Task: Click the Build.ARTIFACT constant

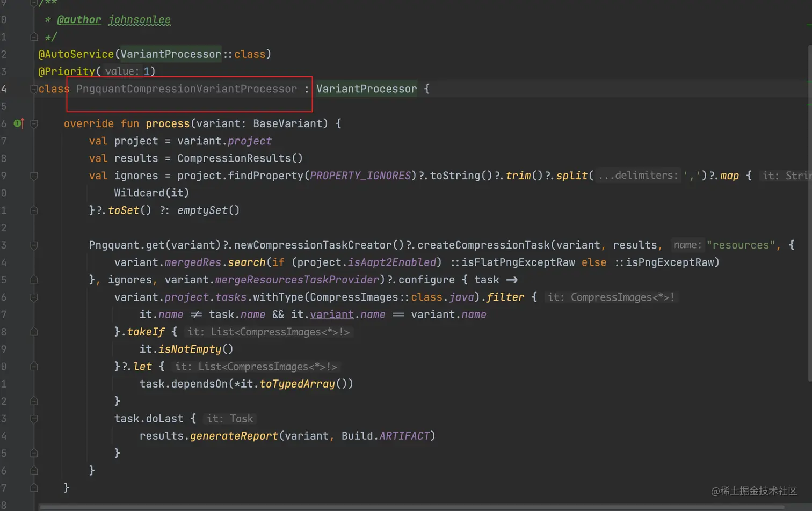Action: tap(386, 436)
